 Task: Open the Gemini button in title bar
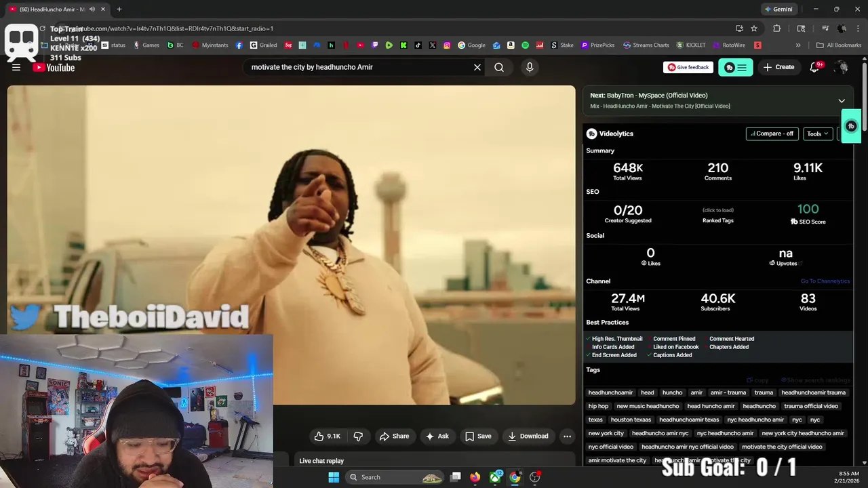point(778,9)
